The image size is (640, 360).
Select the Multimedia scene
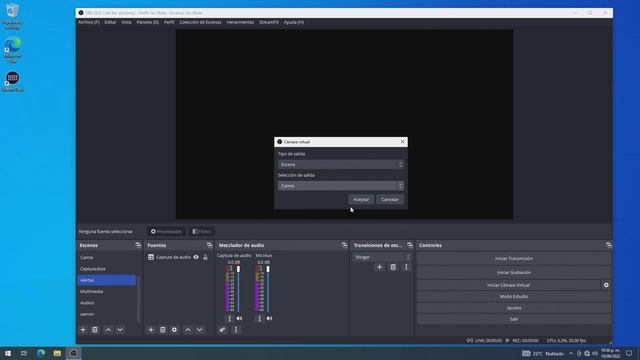point(107,291)
